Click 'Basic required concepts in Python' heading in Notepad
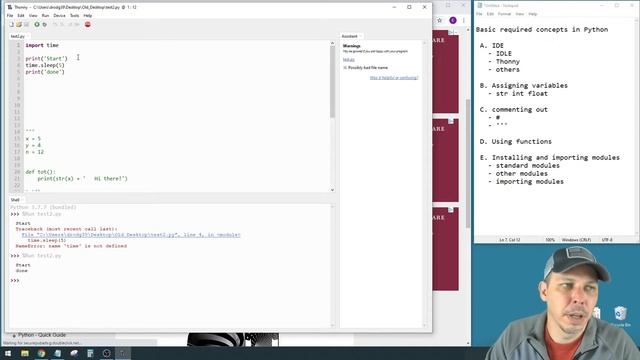The image size is (640, 360). pos(542,29)
